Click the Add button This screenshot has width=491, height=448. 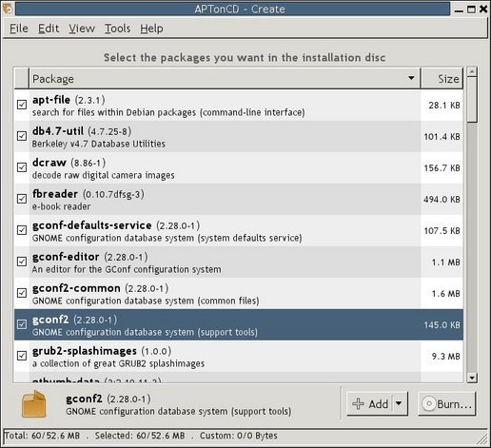point(370,403)
